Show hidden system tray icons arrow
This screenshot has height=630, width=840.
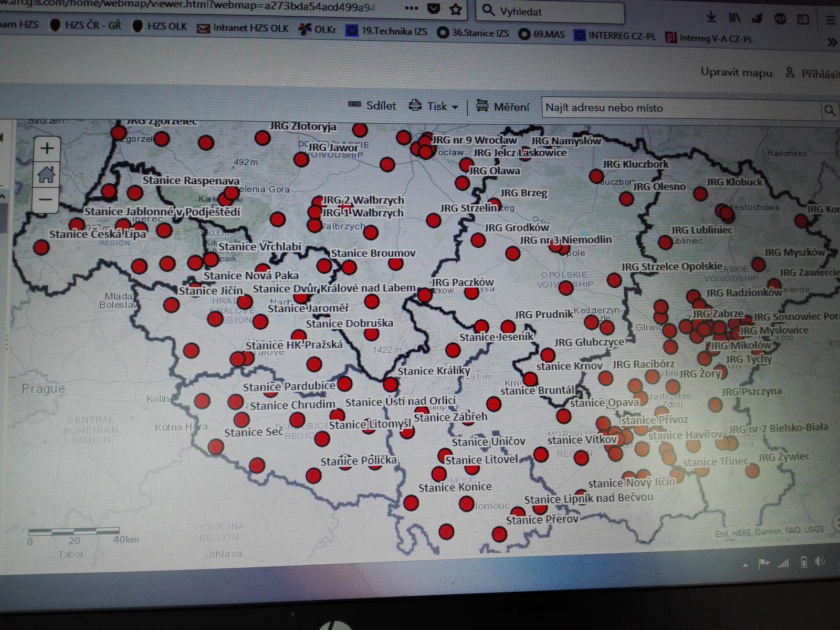(x=745, y=565)
